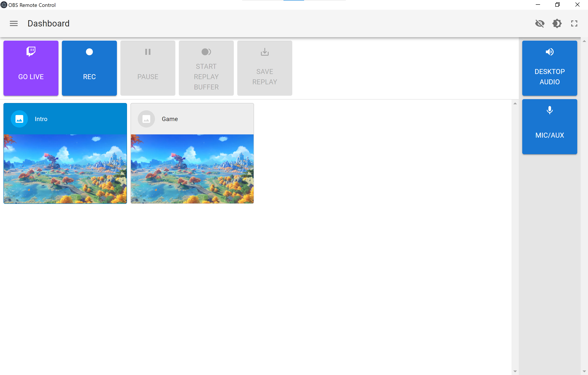Mute the Desktop Audio source

tap(549, 68)
